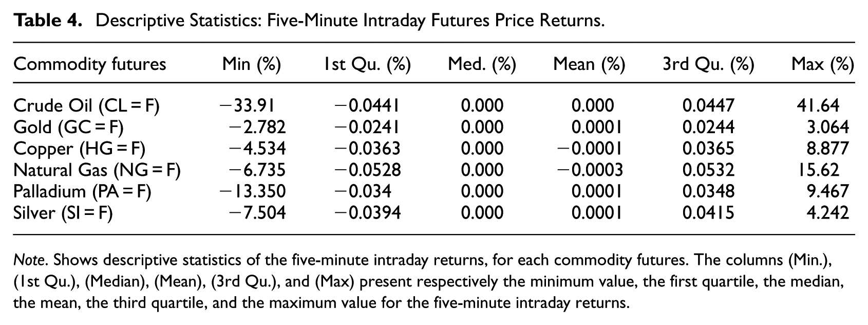
Task: Click the Crude Oil maximum value 41.64
Action: pyautogui.click(x=817, y=105)
